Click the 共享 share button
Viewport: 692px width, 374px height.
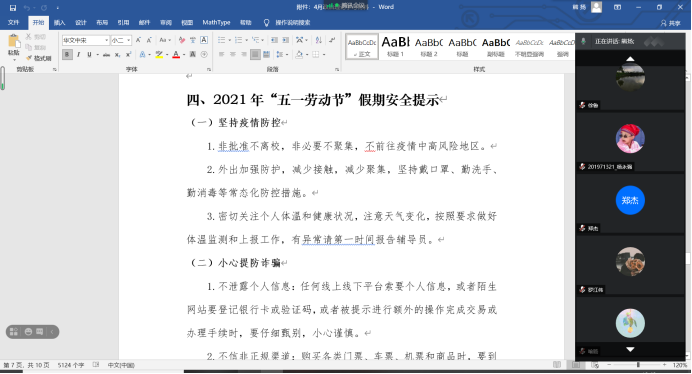(670, 23)
